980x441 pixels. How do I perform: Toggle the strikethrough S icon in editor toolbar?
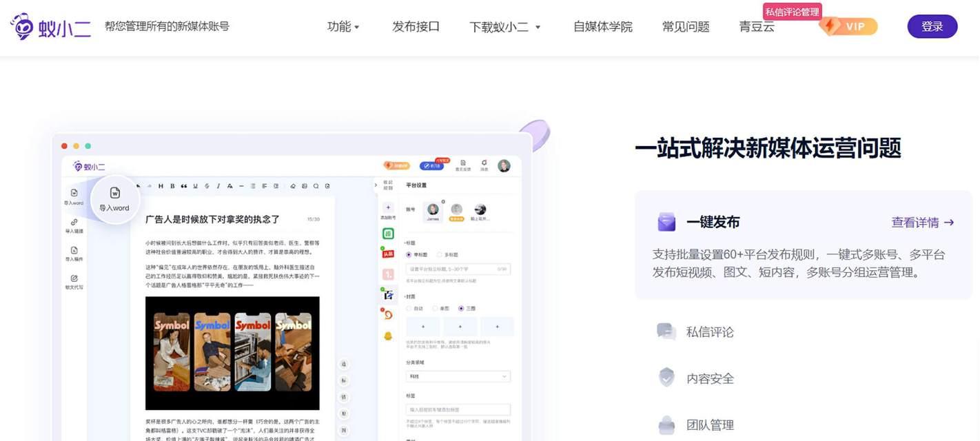coord(207,185)
